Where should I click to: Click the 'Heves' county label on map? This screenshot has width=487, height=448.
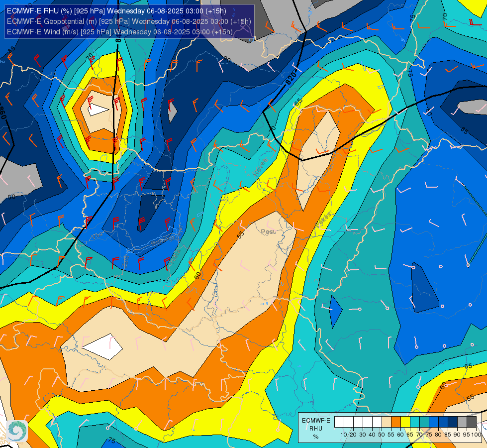tap(260, 167)
